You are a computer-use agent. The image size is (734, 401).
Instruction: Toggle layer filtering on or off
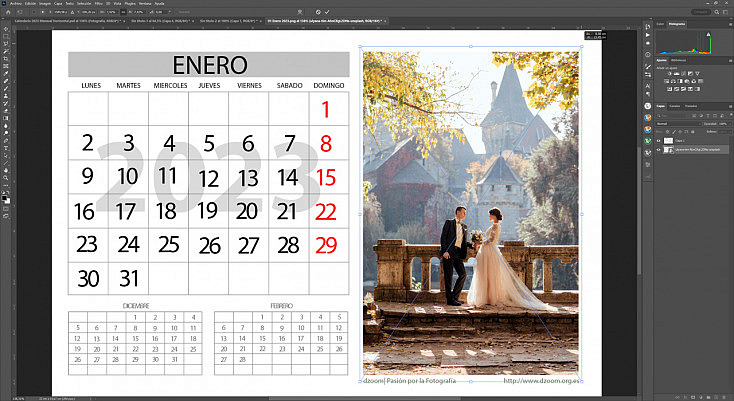[731, 115]
